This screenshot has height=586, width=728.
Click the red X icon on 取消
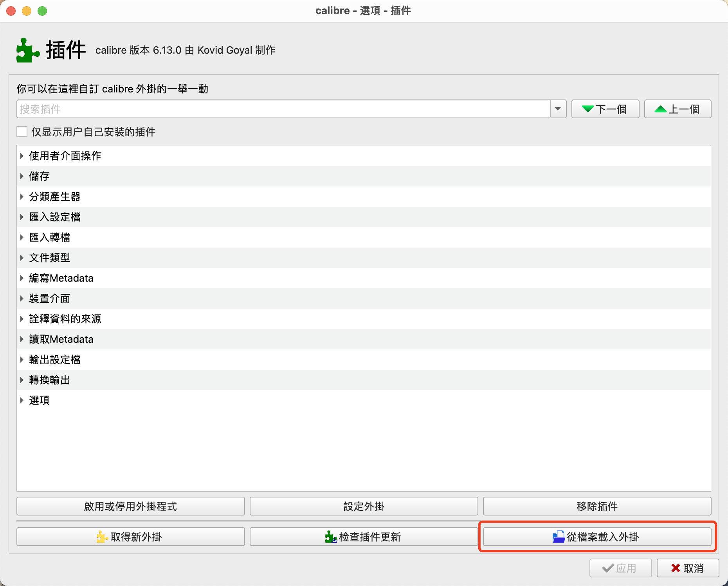675,568
